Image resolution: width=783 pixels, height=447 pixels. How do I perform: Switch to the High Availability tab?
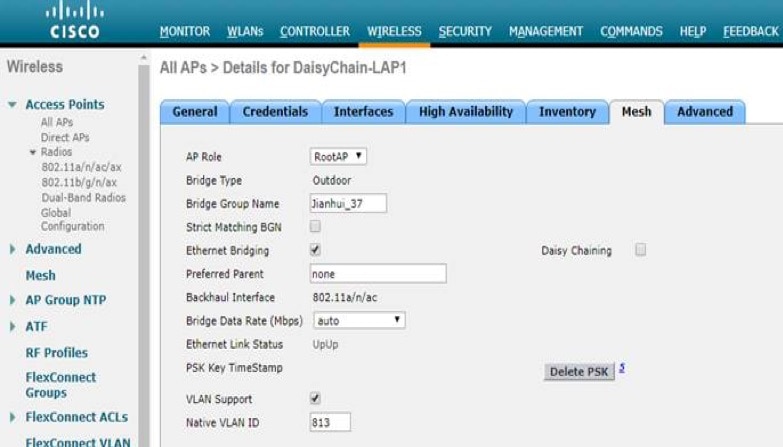pos(466,112)
